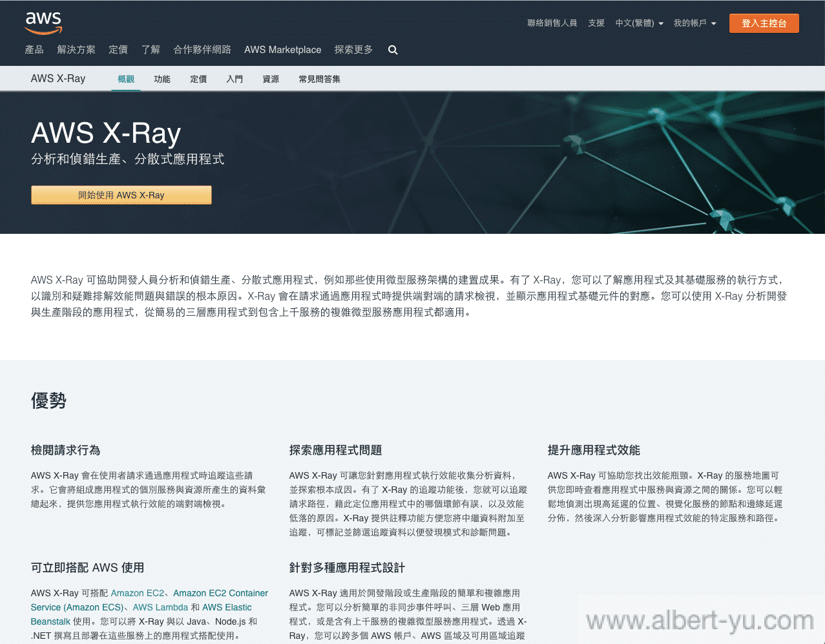Click the 優勢 section heading
Screen dimensions: 825x644
point(48,400)
